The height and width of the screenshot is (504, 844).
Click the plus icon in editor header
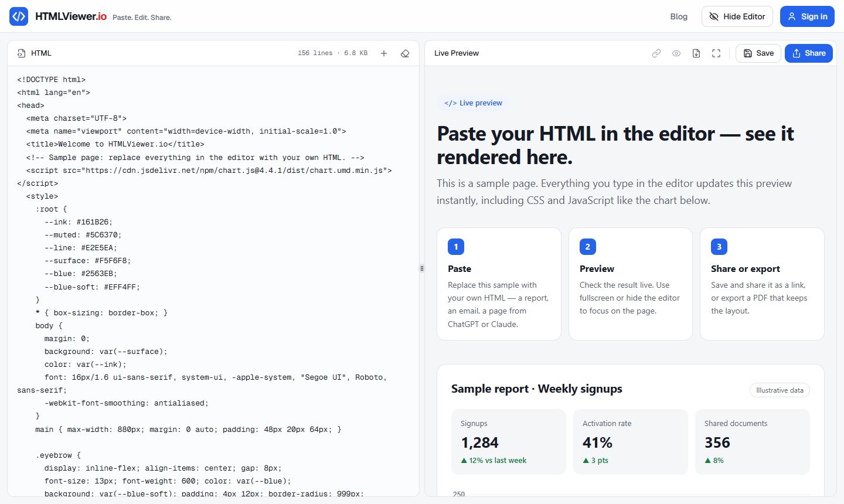pyautogui.click(x=384, y=53)
